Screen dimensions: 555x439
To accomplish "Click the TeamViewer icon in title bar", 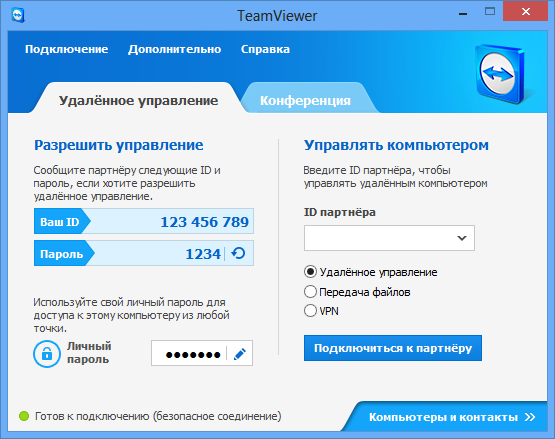I will (18, 15).
